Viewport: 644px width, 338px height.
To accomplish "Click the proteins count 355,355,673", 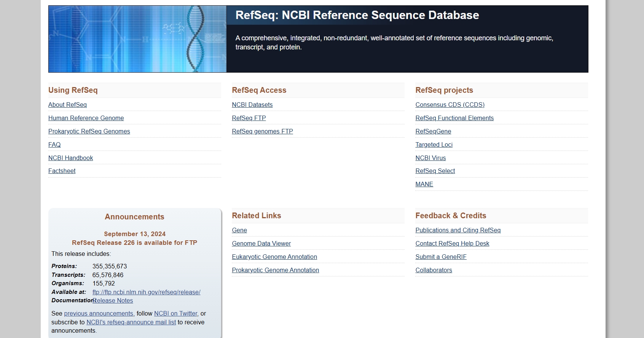I will pos(110,266).
